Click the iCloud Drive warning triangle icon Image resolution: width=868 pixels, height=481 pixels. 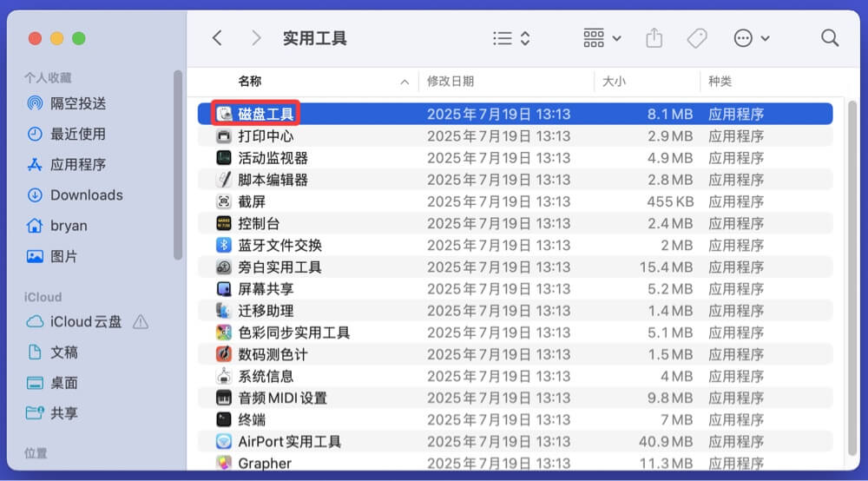click(140, 322)
